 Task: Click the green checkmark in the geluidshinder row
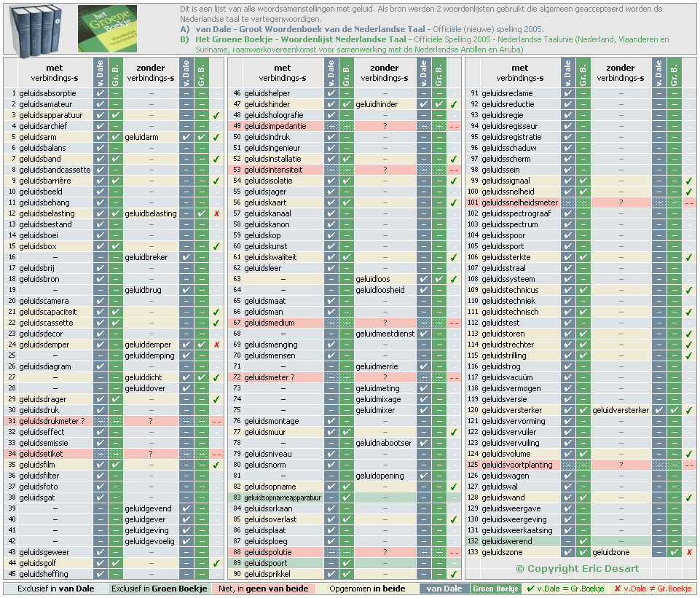[454, 104]
